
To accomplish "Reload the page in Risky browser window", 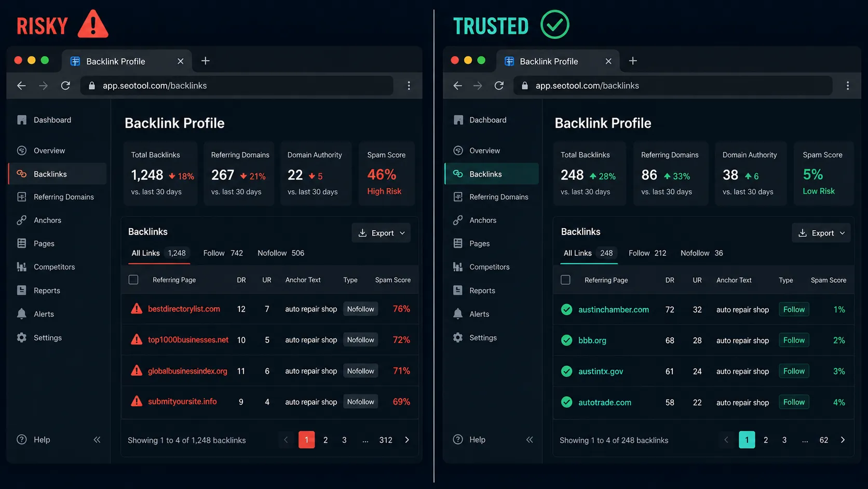I will point(65,86).
